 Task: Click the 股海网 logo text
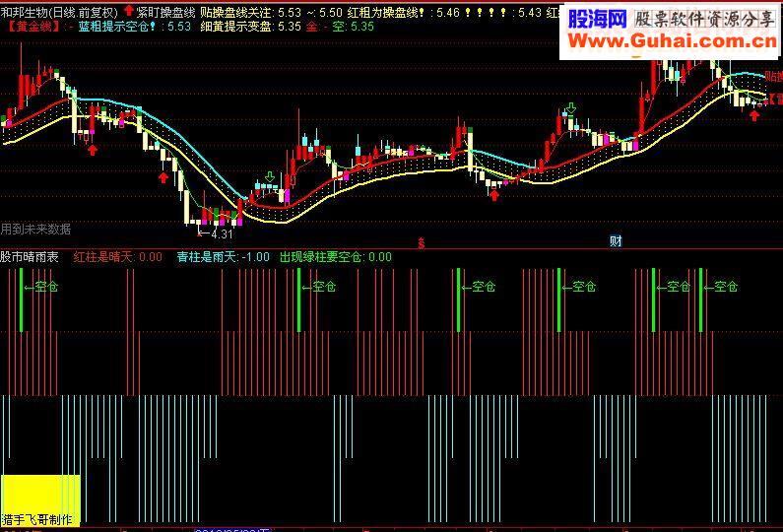(597, 19)
